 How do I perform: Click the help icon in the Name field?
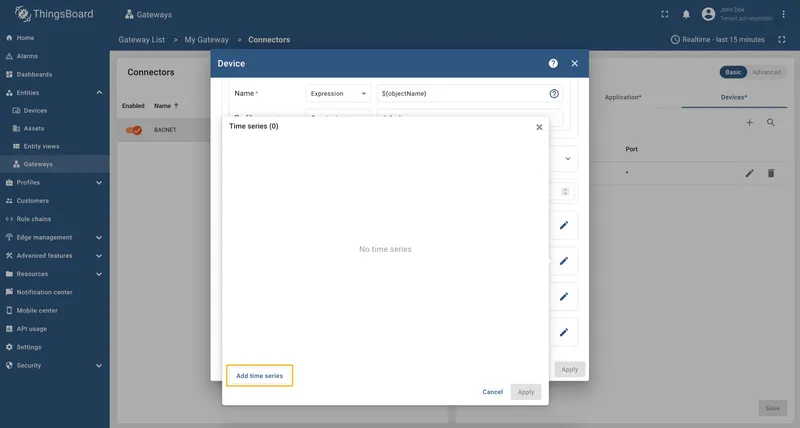click(x=554, y=93)
